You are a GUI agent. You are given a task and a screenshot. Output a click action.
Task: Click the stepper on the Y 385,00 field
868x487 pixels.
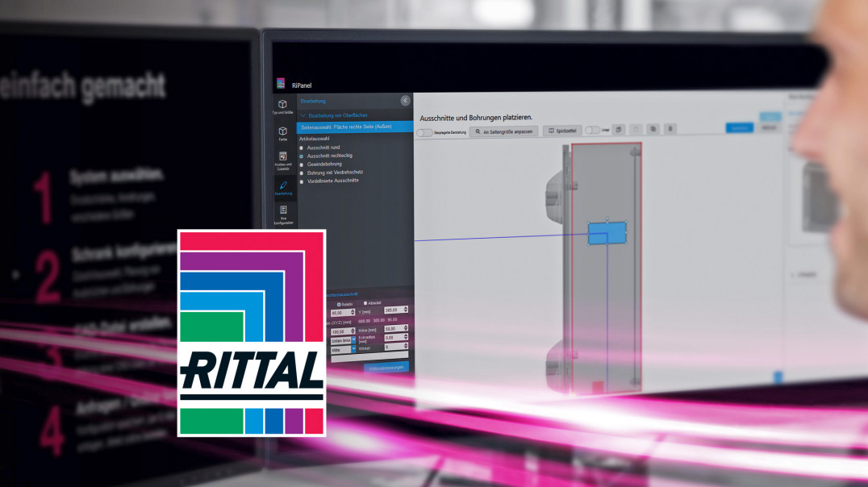click(x=406, y=310)
